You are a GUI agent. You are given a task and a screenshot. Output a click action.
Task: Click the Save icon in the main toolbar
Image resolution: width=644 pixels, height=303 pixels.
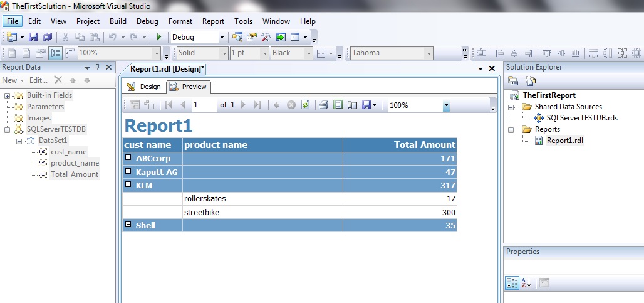tap(33, 38)
